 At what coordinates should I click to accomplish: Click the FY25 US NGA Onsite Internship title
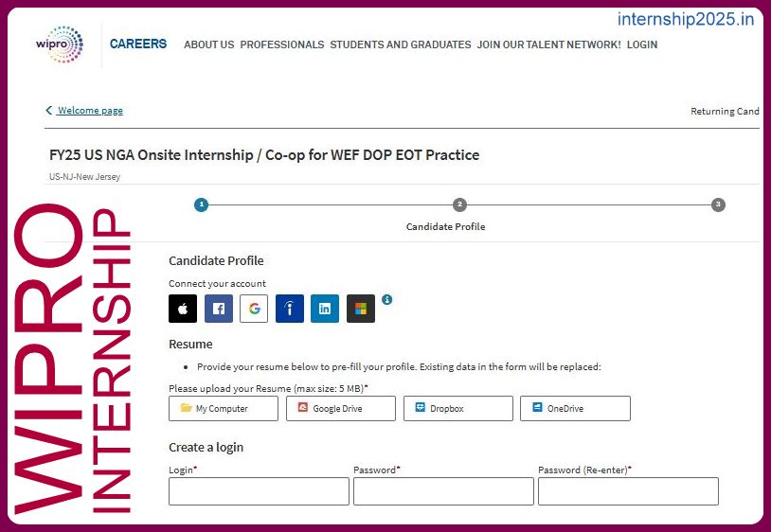coord(264,154)
